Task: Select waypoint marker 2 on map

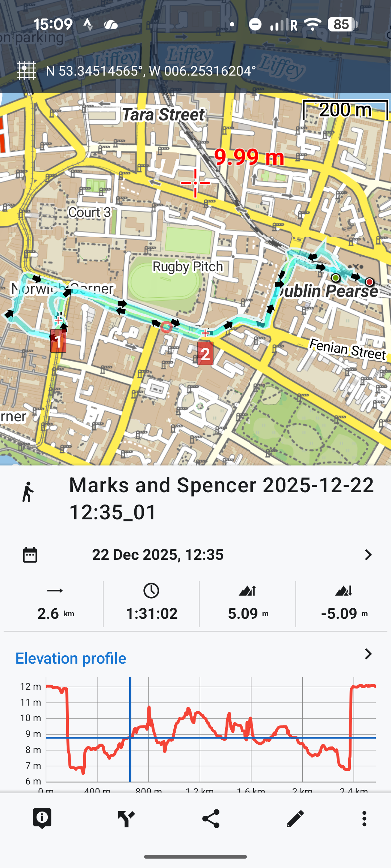Action: (205, 354)
